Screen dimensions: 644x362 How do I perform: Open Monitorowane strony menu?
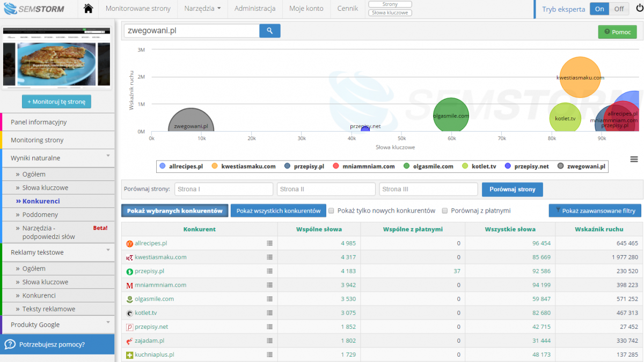tap(138, 9)
